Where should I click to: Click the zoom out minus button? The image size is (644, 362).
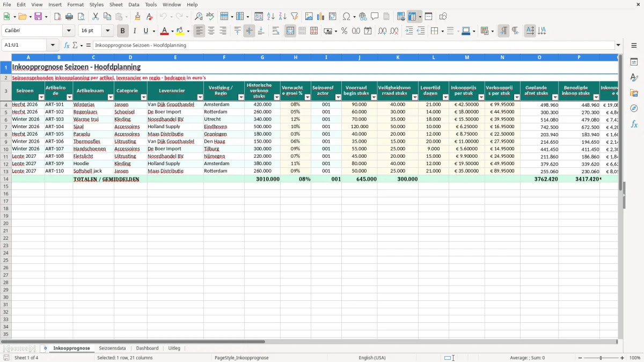(580, 358)
